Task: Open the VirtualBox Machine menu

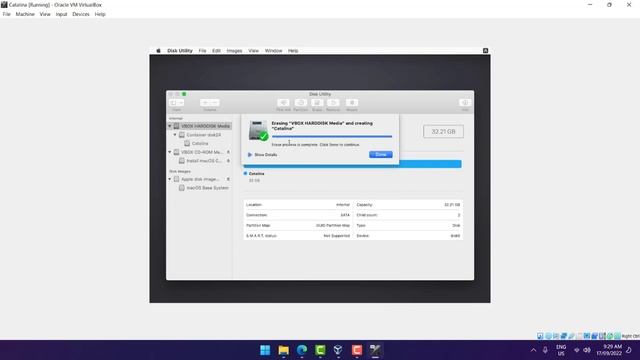Action: [x=25, y=14]
